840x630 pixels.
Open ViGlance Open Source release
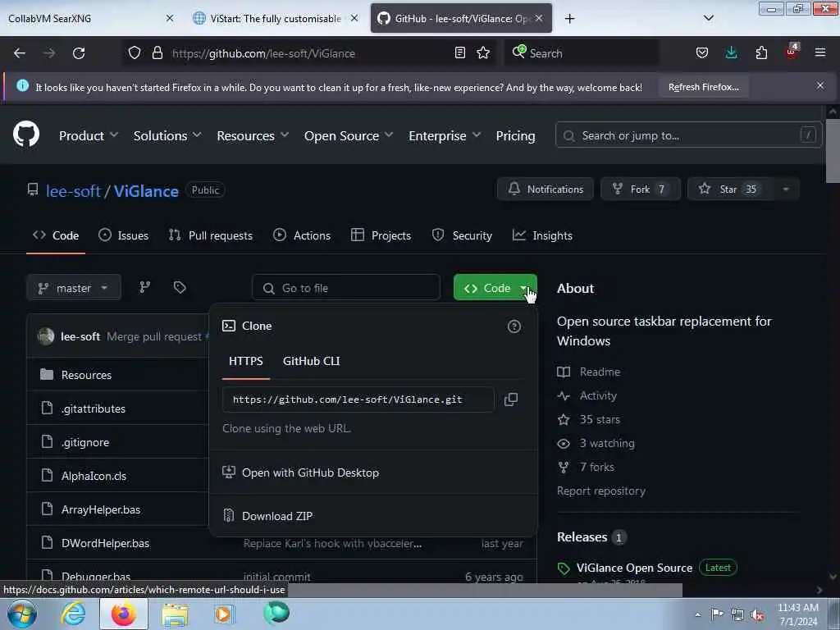(x=634, y=568)
